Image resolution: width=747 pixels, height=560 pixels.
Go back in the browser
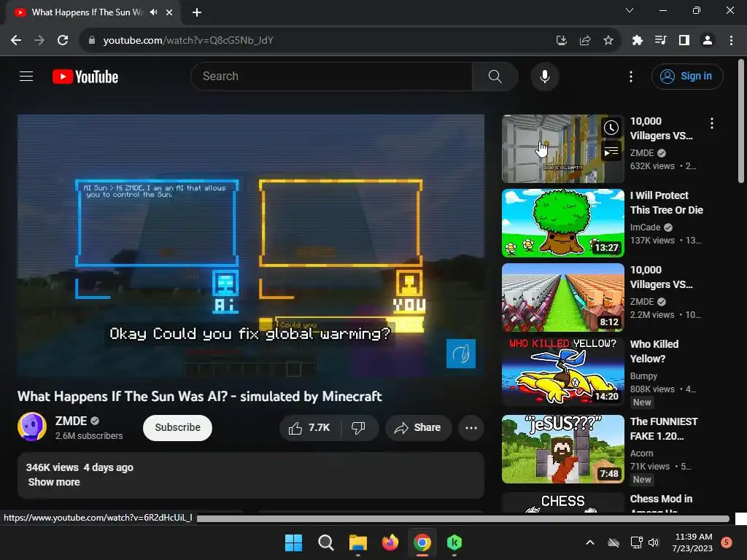(16, 40)
